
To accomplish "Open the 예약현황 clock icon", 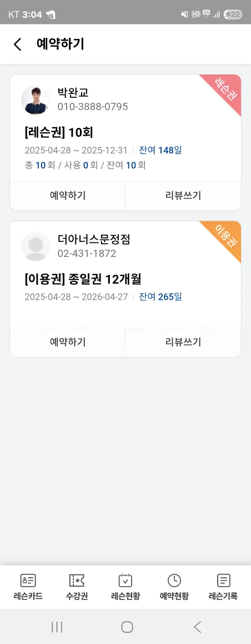I will [x=174, y=581].
